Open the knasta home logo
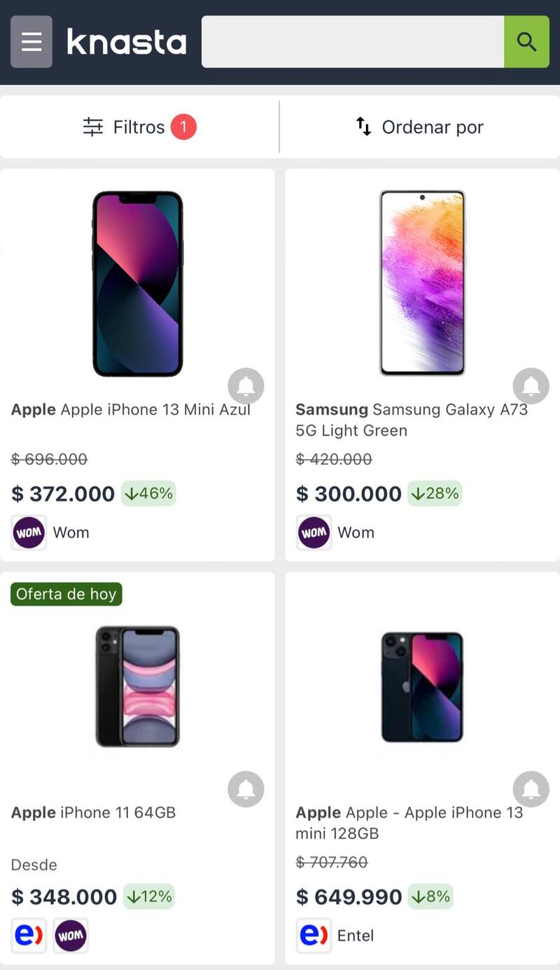The image size is (560, 970). pyautogui.click(x=127, y=42)
